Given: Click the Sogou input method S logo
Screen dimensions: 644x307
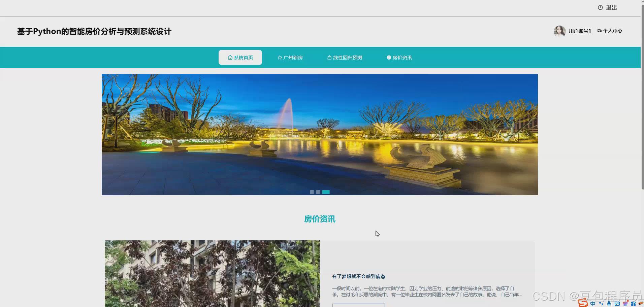Looking at the screenshot, I should (x=583, y=303).
